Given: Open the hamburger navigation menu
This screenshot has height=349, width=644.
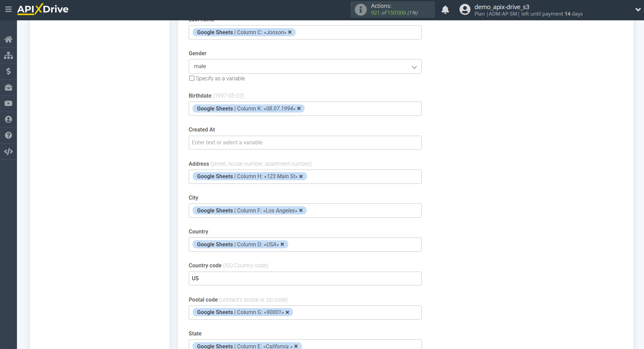Looking at the screenshot, I should (8, 9).
